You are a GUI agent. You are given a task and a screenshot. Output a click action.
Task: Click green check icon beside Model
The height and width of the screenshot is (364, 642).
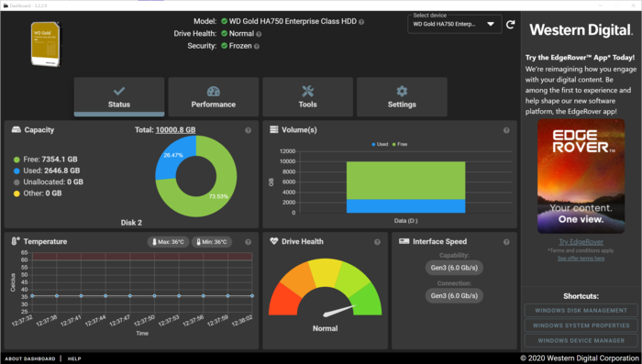coord(224,21)
